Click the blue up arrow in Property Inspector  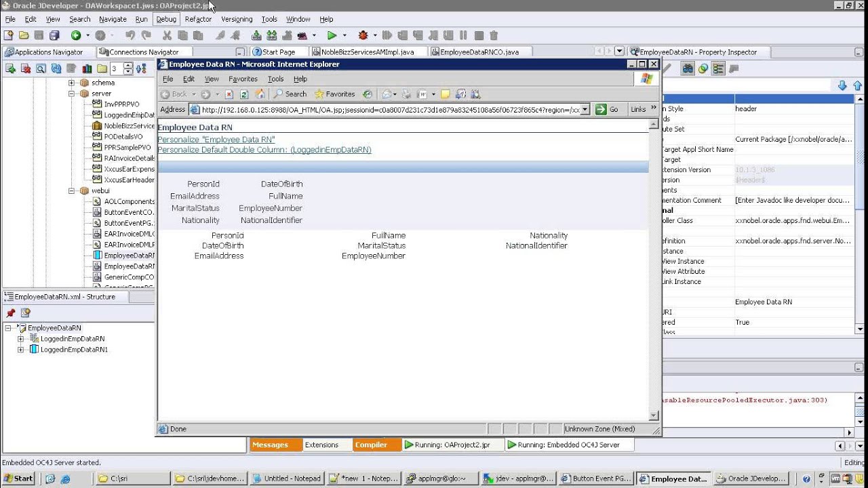[x=857, y=85]
